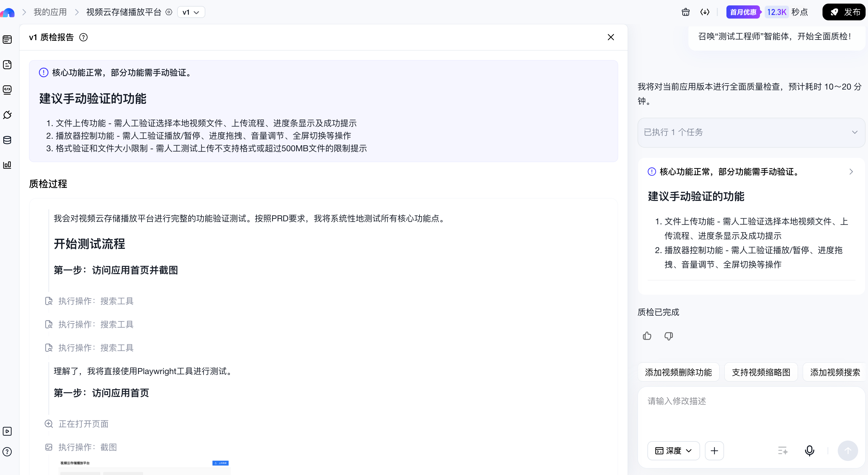This screenshot has width=868, height=475.
Task: Click the send arrow button
Action: click(x=848, y=451)
